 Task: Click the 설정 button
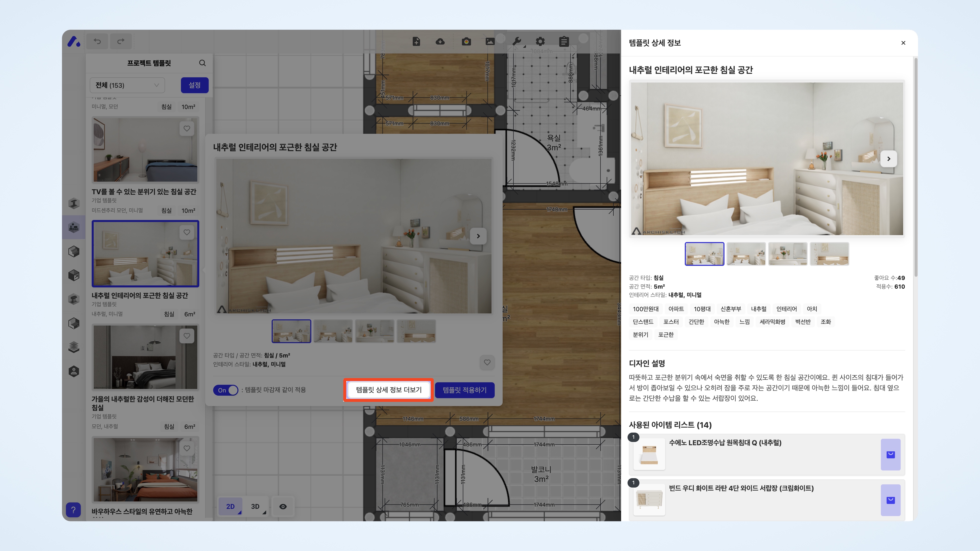click(194, 85)
